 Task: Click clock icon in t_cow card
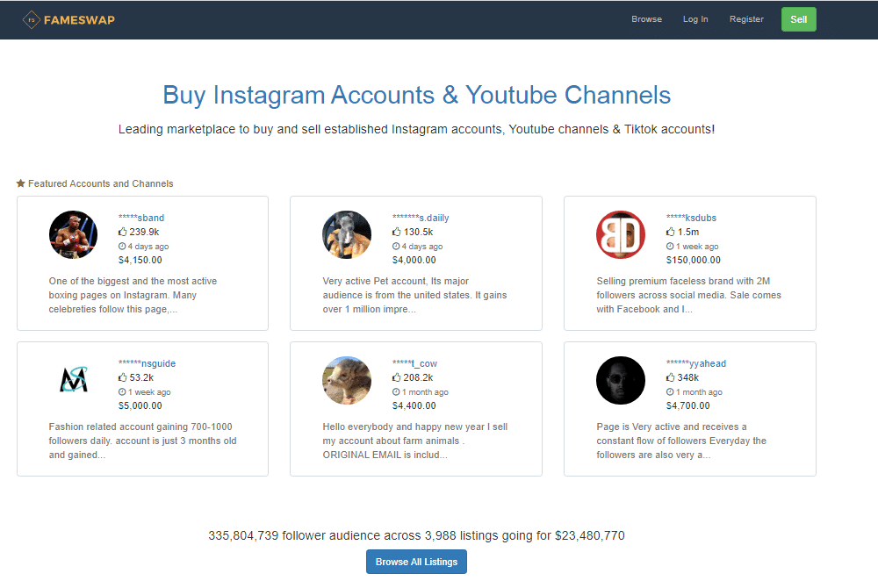[x=396, y=391]
